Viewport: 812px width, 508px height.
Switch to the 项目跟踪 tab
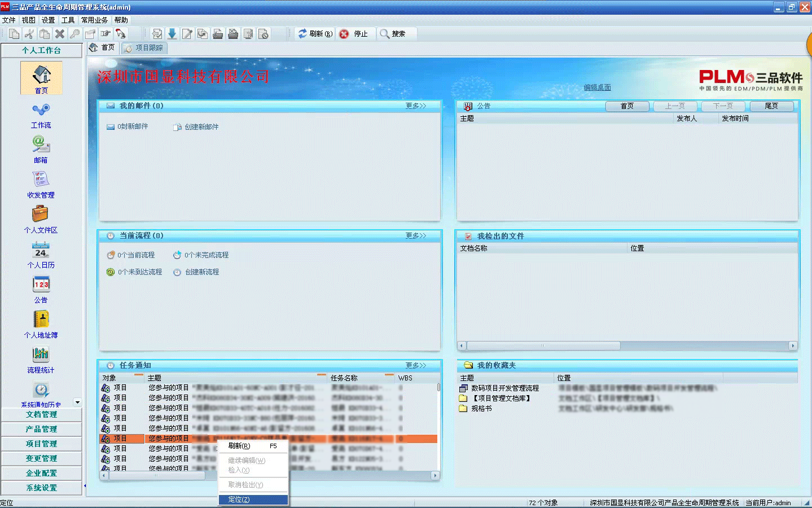[x=144, y=48]
